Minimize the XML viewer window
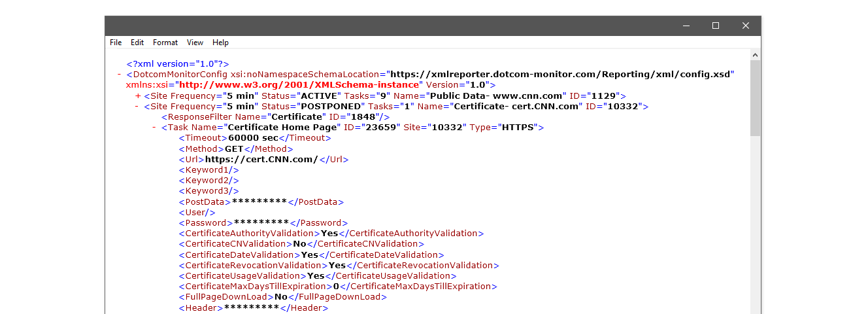868x314 pixels. point(686,26)
